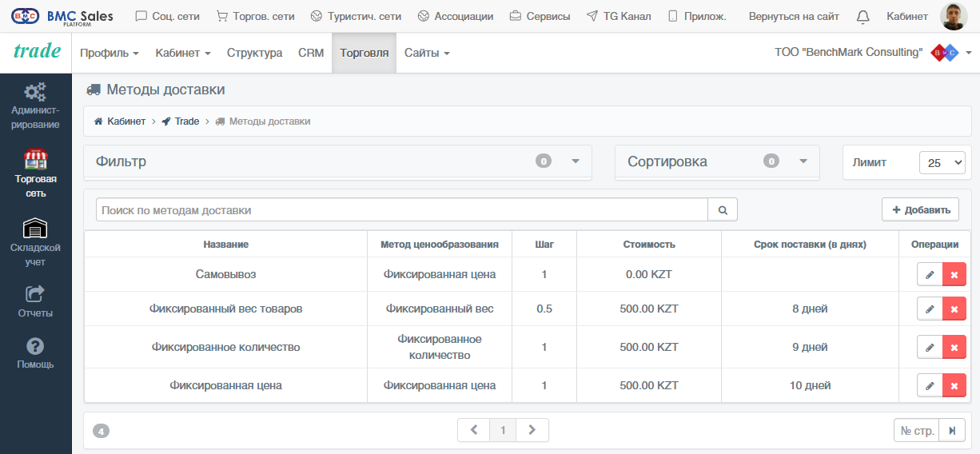Open TG Канал link
Image resolution: width=980 pixels, height=454 pixels.
coord(619,16)
